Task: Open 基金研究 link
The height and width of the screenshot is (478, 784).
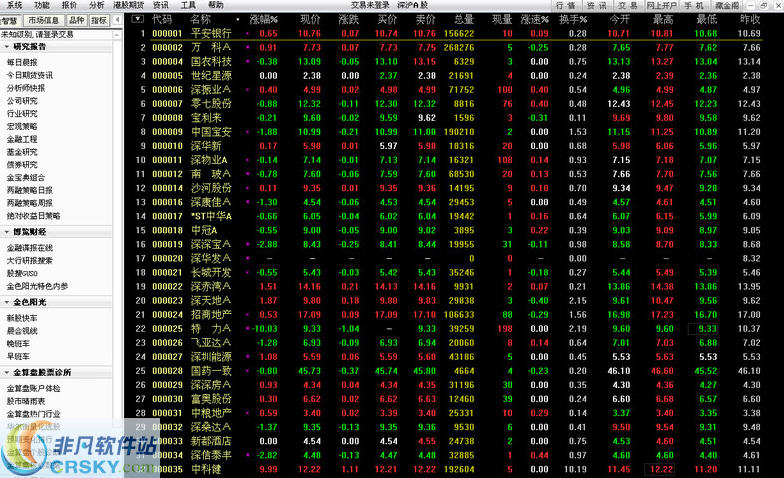Action: [22, 152]
